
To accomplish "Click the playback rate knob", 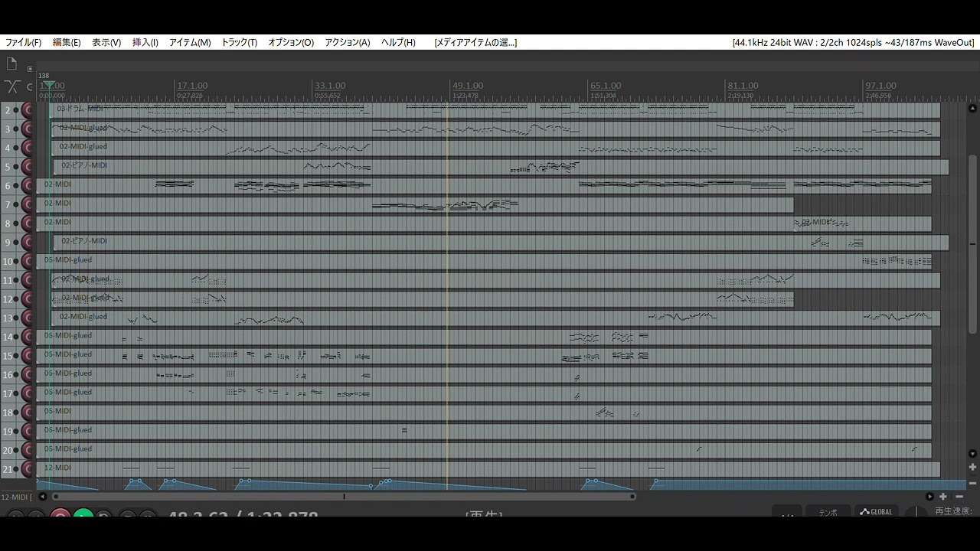I will pos(916,512).
